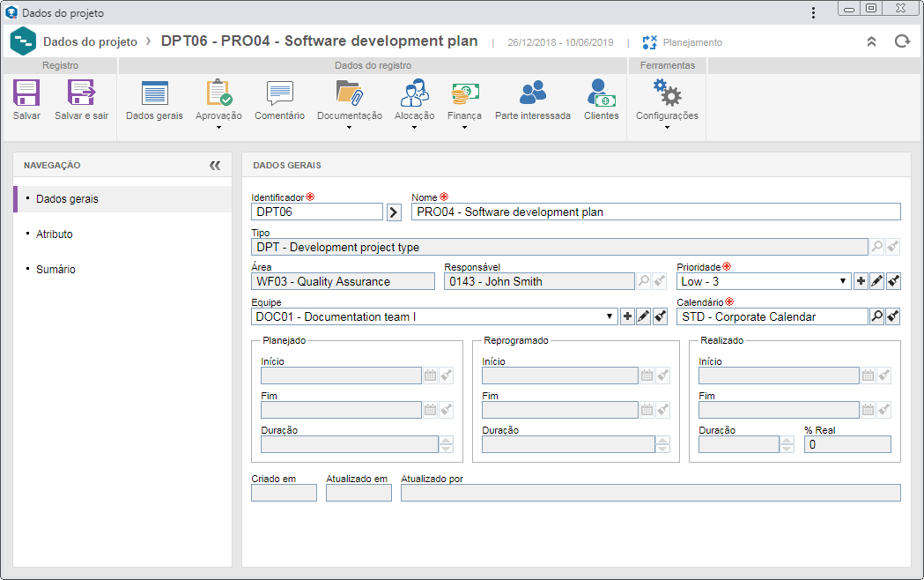924x580 pixels.
Task: Open the Documentação folder icon
Action: coord(350,93)
